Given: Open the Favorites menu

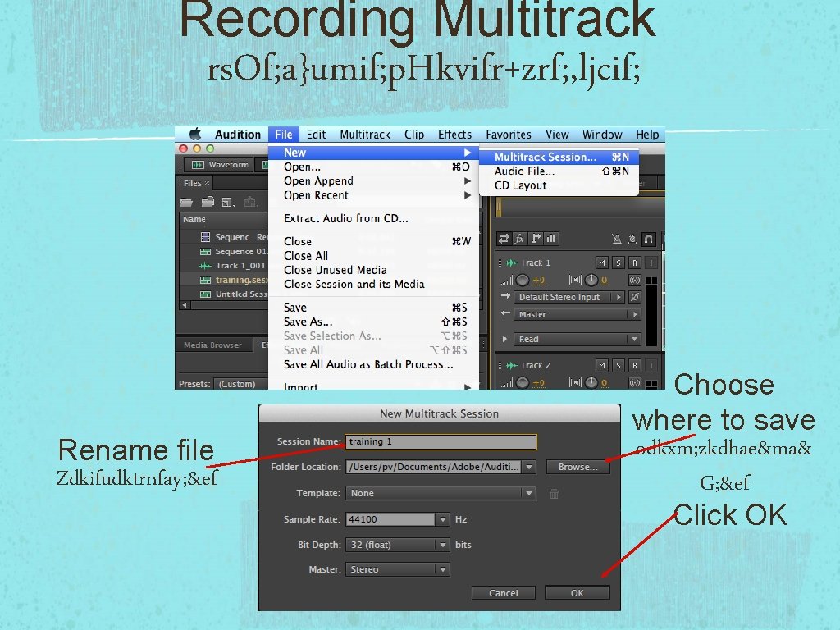Looking at the screenshot, I should tap(509, 135).
